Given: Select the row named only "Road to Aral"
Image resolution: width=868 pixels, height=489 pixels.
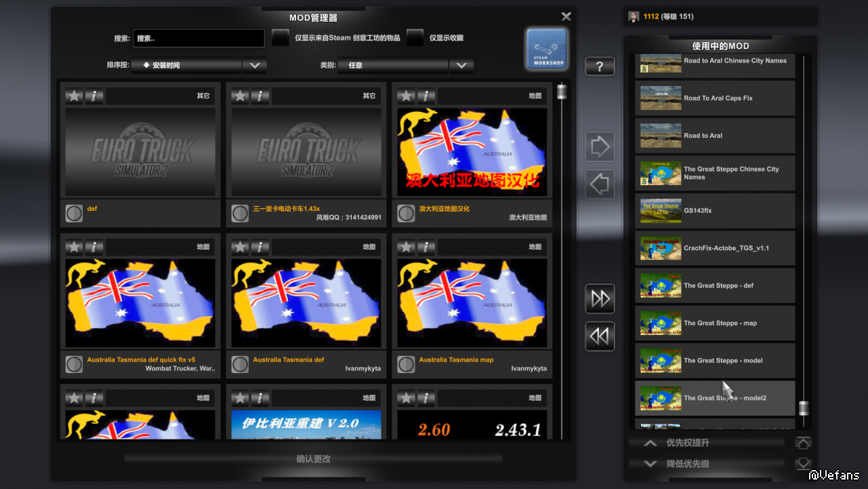Looking at the screenshot, I should point(715,136).
